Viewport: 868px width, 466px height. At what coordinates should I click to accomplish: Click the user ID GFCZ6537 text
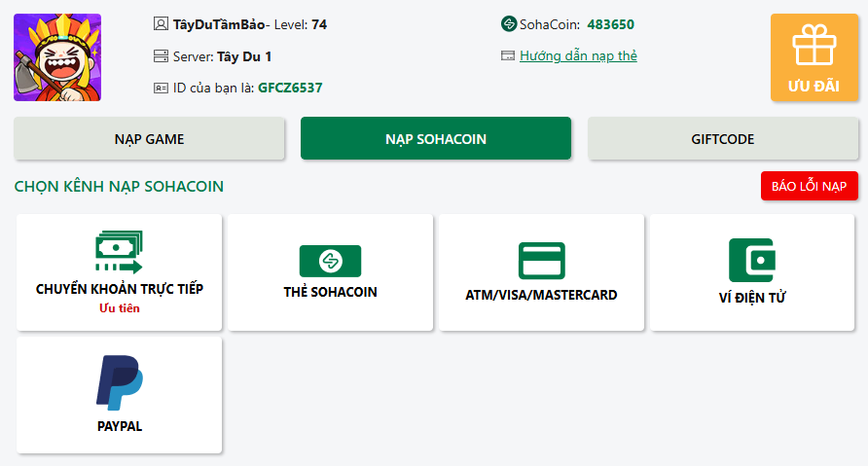290,88
